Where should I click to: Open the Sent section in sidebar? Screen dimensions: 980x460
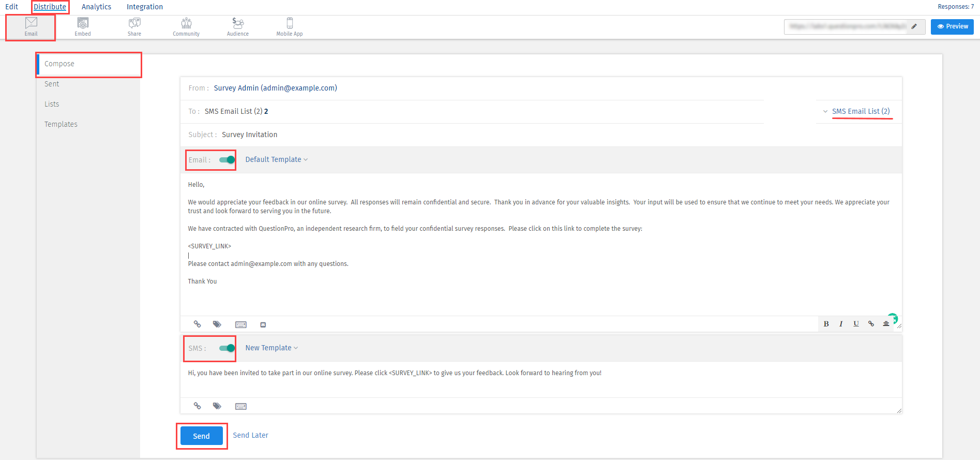(x=52, y=84)
